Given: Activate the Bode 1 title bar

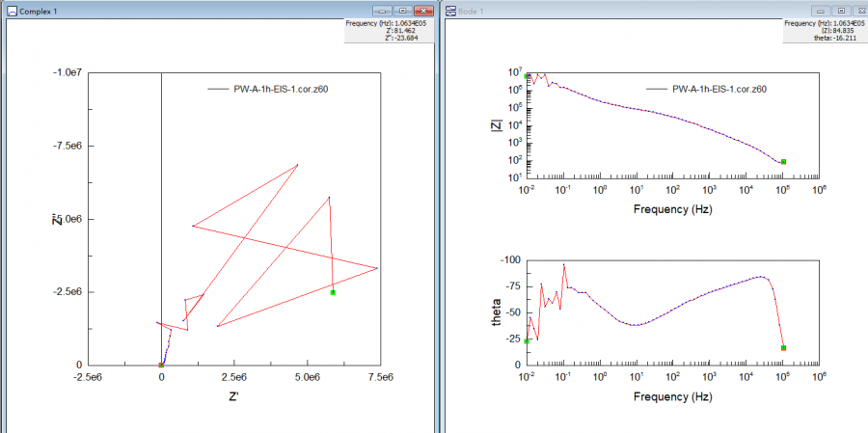Looking at the screenshot, I should (627, 11).
